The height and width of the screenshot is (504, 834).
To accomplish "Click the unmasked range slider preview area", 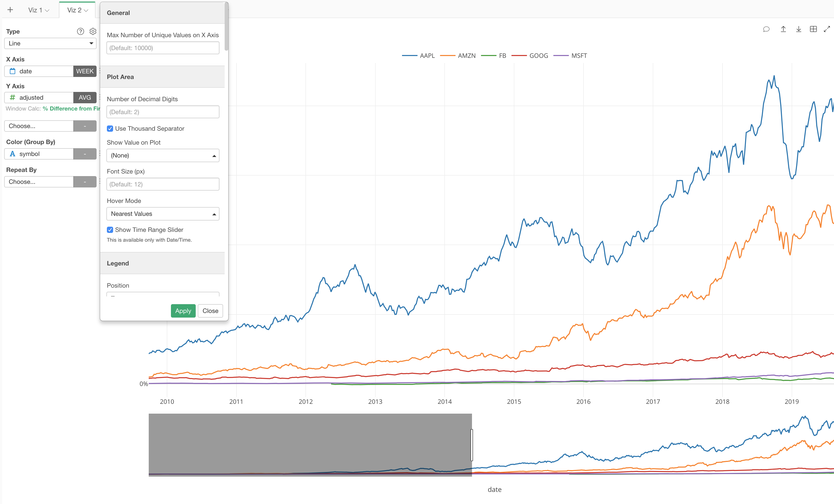I will click(653, 445).
